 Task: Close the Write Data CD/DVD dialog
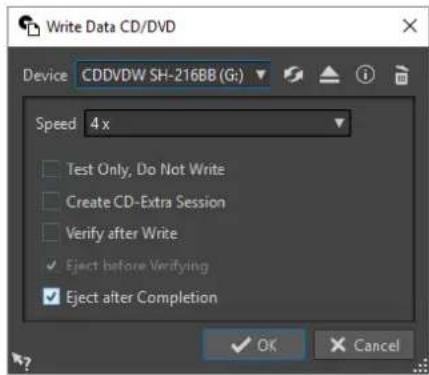[x=410, y=26]
